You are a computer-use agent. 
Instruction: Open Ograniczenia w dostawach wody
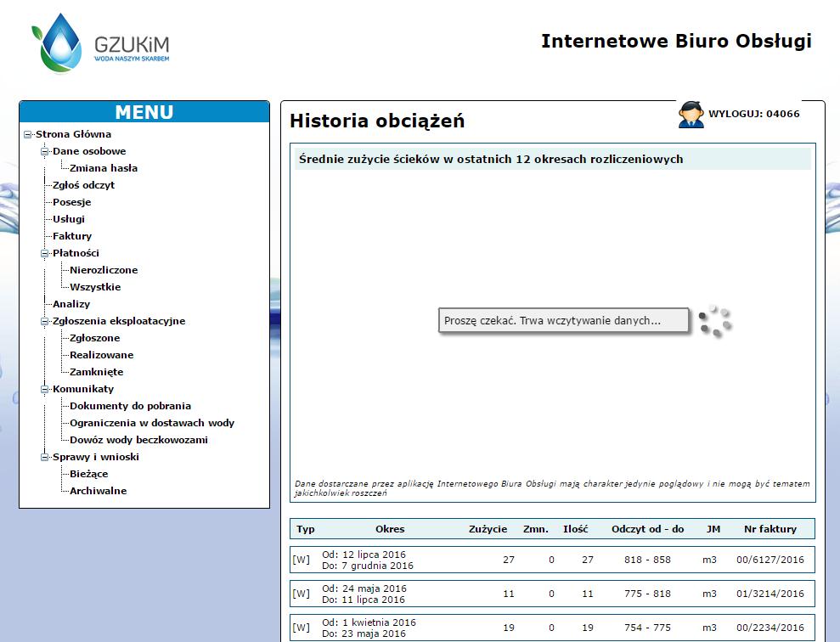(152, 423)
